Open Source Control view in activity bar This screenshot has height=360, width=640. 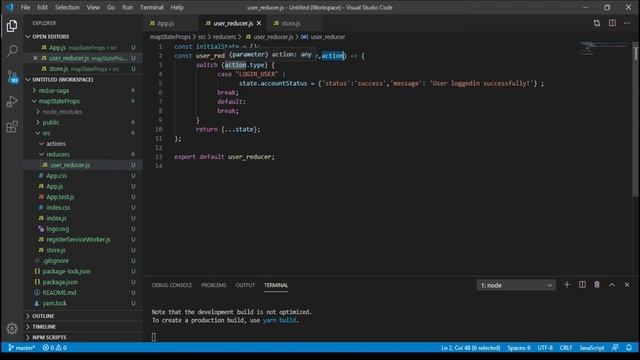click(x=12, y=76)
